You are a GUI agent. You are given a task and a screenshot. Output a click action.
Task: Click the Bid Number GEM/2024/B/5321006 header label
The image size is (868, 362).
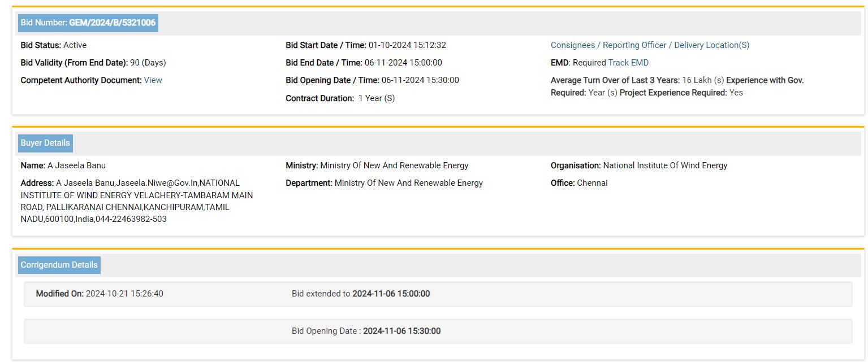tap(88, 23)
